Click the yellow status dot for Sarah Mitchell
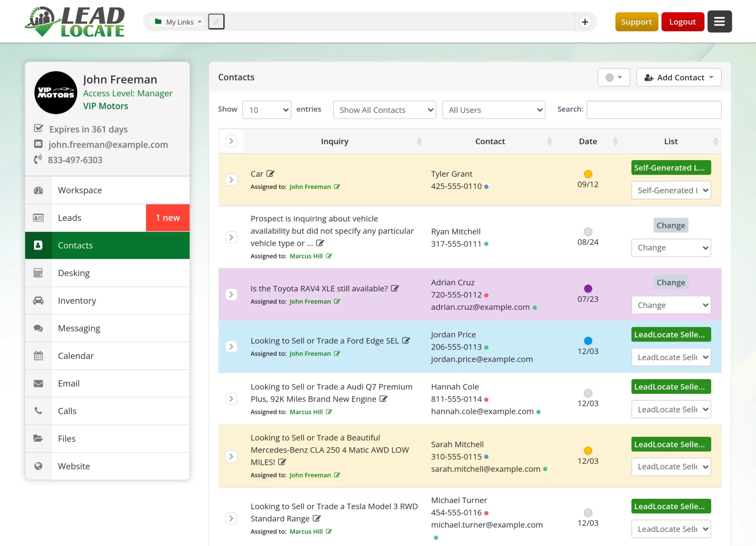This screenshot has height=546, width=756. click(588, 451)
